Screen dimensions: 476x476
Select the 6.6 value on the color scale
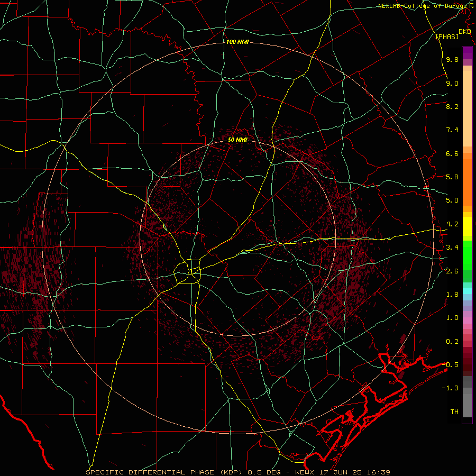pos(452,153)
